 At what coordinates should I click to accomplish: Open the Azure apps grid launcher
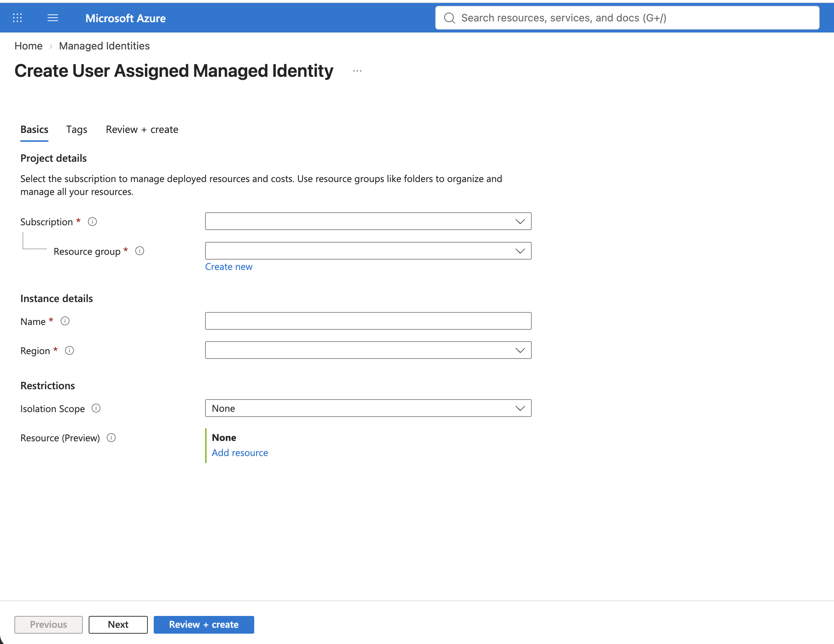(18, 18)
